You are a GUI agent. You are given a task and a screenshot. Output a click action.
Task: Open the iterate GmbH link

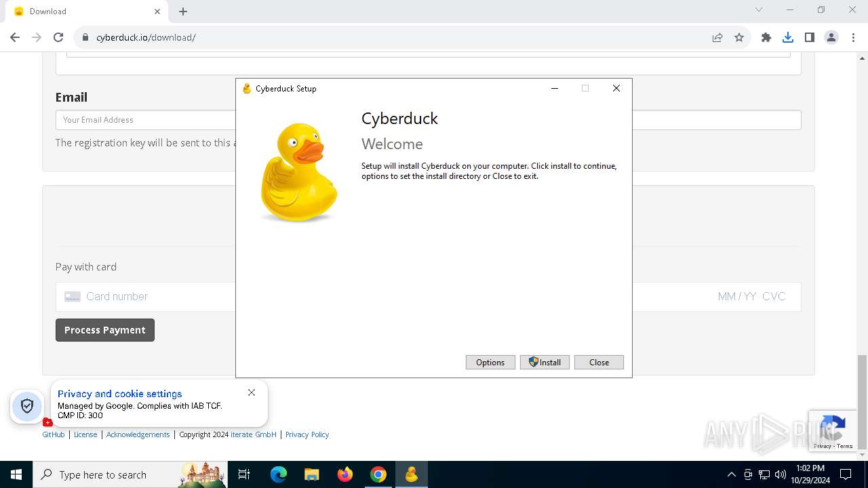coord(254,434)
